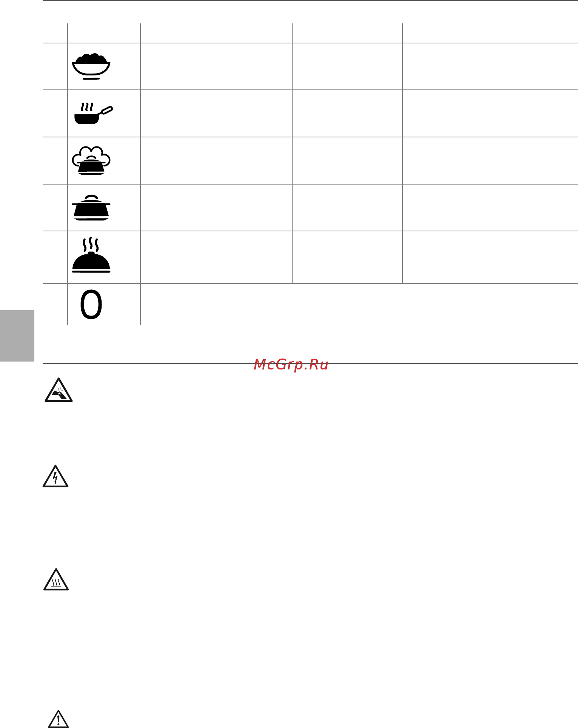Click the blank cell beside steam cloud pot
The image size is (578, 728).
tap(216, 160)
